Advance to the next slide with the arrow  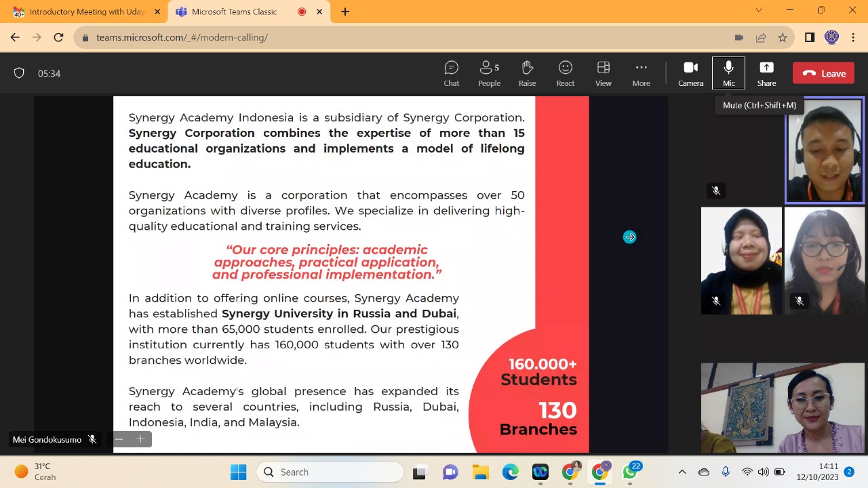coord(629,237)
